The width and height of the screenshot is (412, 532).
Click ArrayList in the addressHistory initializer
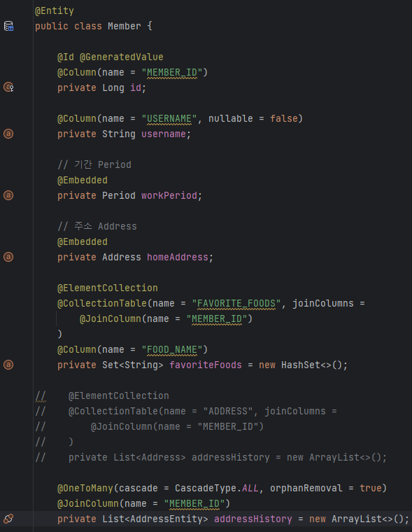[356, 519]
